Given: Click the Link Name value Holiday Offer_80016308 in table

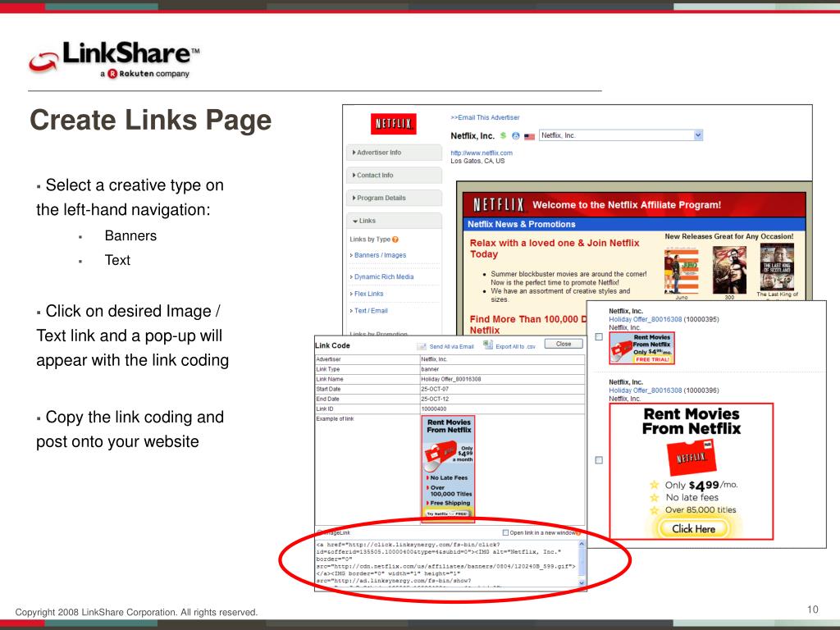Looking at the screenshot, I should [x=451, y=379].
